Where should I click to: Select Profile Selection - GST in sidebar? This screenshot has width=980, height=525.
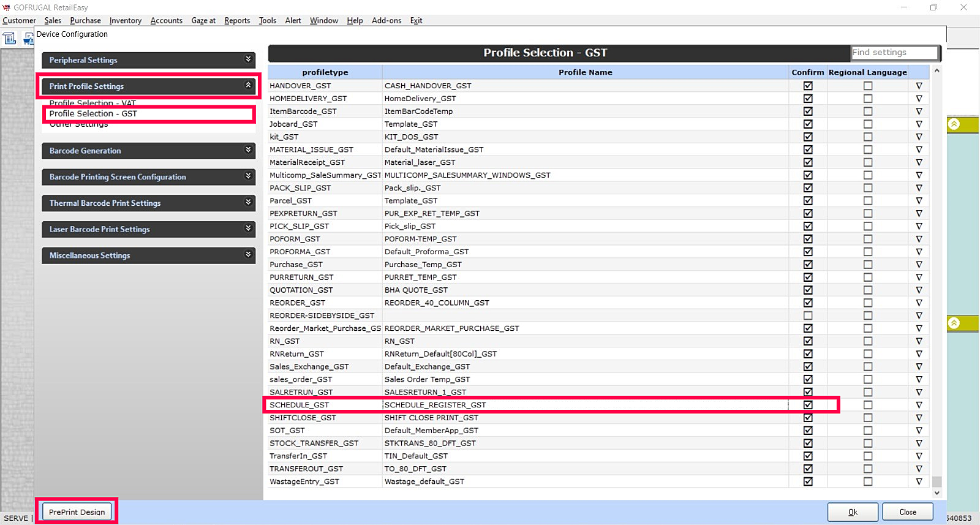[x=93, y=113]
